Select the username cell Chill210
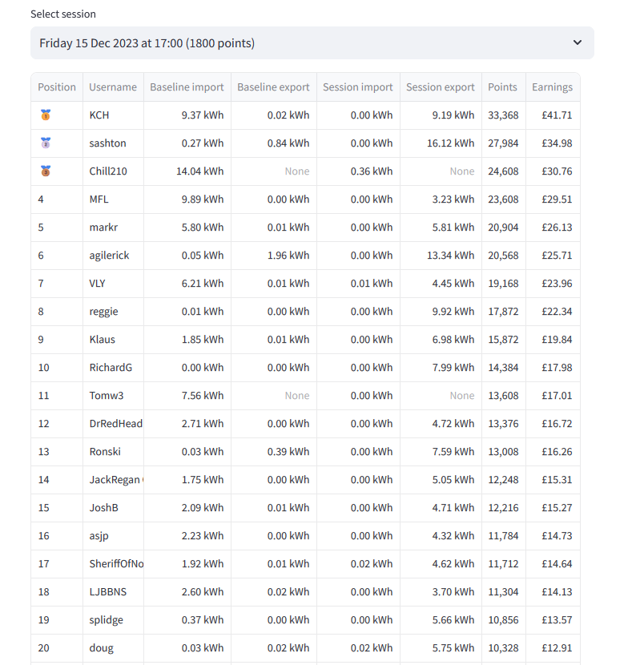 click(113, 171)
